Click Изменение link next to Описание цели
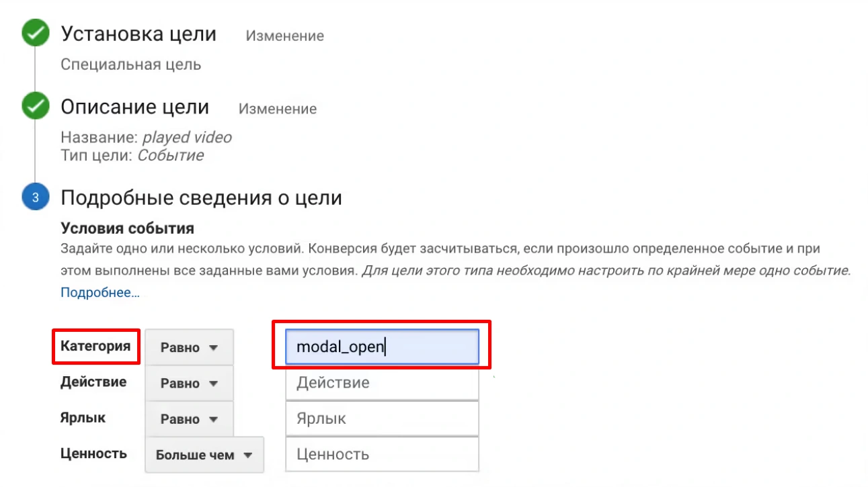868x487 pixels. (278, 109)
